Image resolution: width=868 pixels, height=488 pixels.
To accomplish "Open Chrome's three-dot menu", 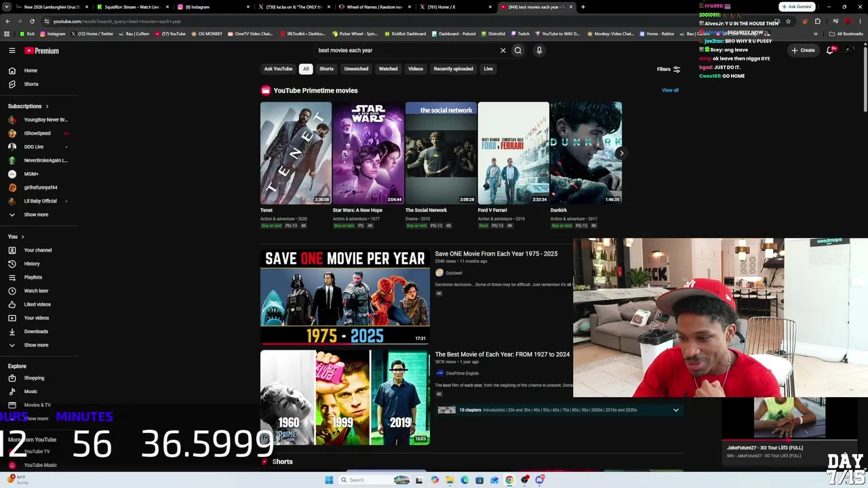I will [x=860, y=21].
